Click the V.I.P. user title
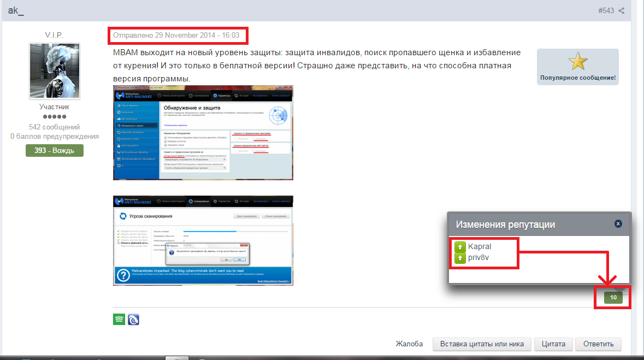 pos(54,35)
